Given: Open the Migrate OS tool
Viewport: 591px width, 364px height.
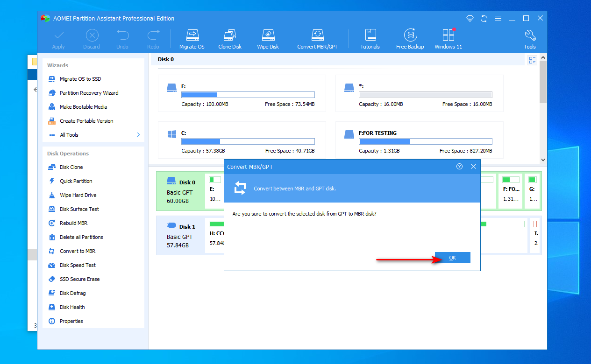Looking at the screenshot, I should [x=192, y=40].
